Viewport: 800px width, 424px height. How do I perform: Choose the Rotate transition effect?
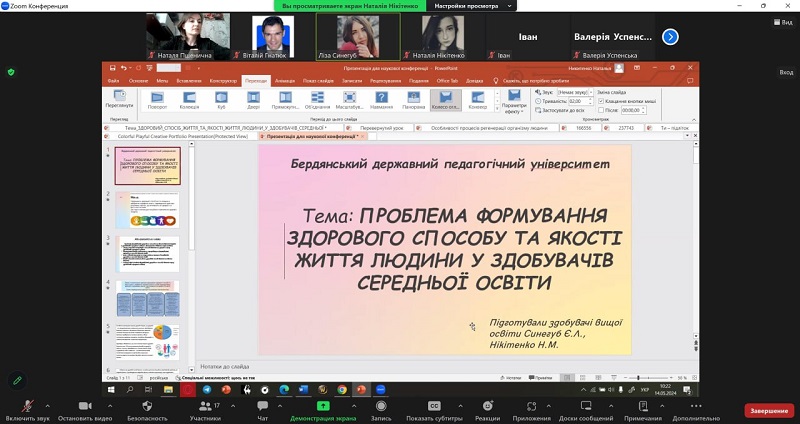tap(157, 101)
